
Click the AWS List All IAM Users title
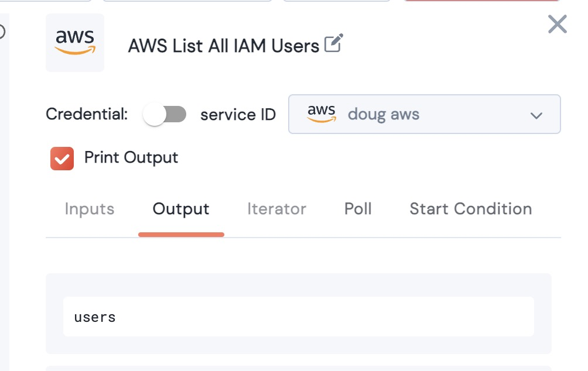click(223, 46)
